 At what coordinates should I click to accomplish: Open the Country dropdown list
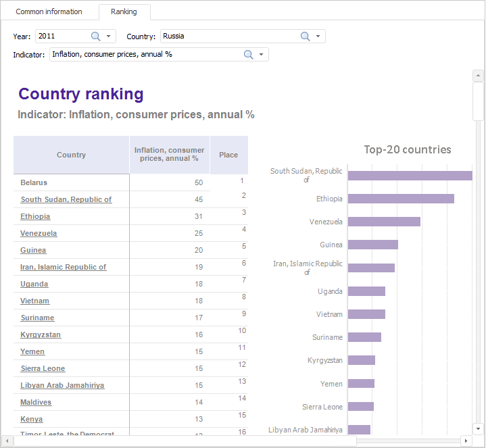point(318,36)
